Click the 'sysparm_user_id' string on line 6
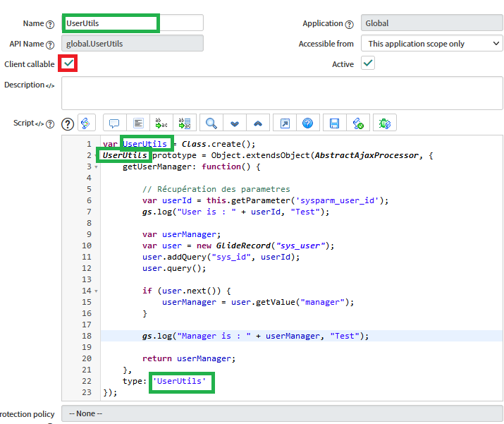 pyautogui.click(x=337, y=200)
